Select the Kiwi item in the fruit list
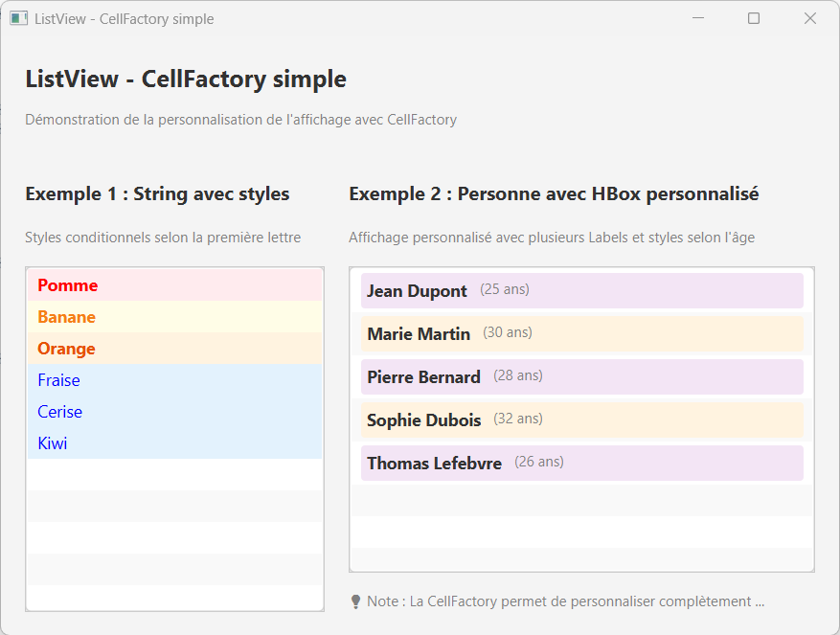Screen dimensions: 840x635 (x=52, y=442)
